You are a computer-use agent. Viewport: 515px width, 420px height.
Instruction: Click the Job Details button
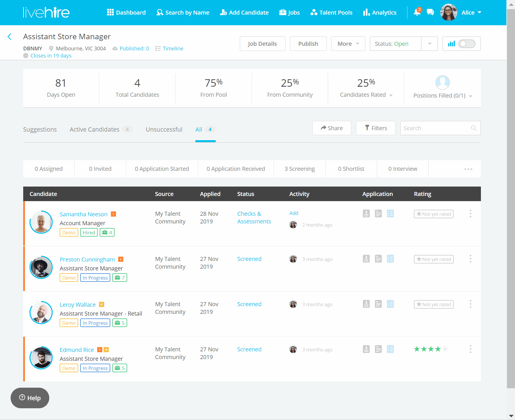[x=262, y=44]
